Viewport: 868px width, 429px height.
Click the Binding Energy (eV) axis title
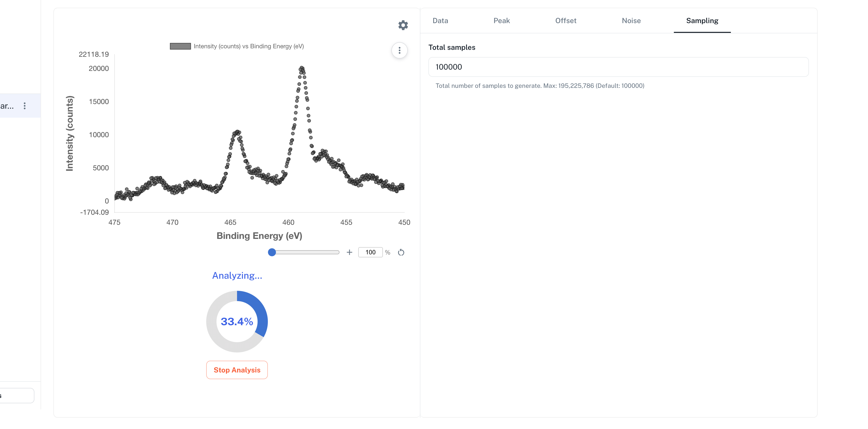(259, 236)
